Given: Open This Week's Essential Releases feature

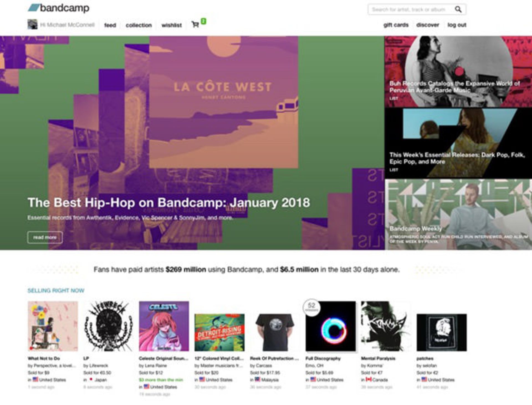Looking at the screenshot, I should point(458,143).
